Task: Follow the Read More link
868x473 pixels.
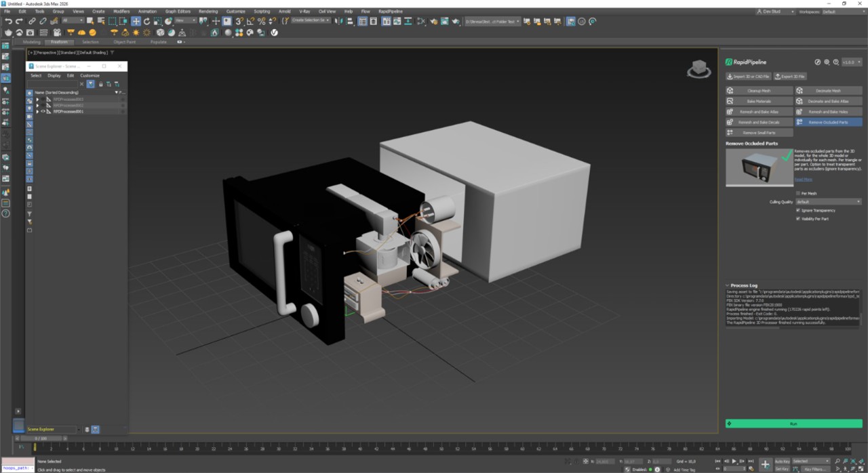Action: click(x=804, y=179)
